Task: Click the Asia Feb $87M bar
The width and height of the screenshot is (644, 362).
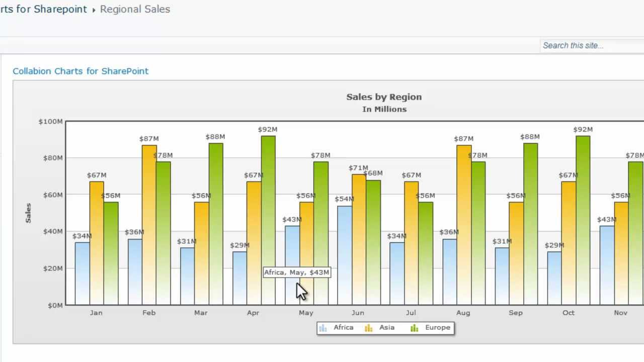Action: tap(149, 225)
